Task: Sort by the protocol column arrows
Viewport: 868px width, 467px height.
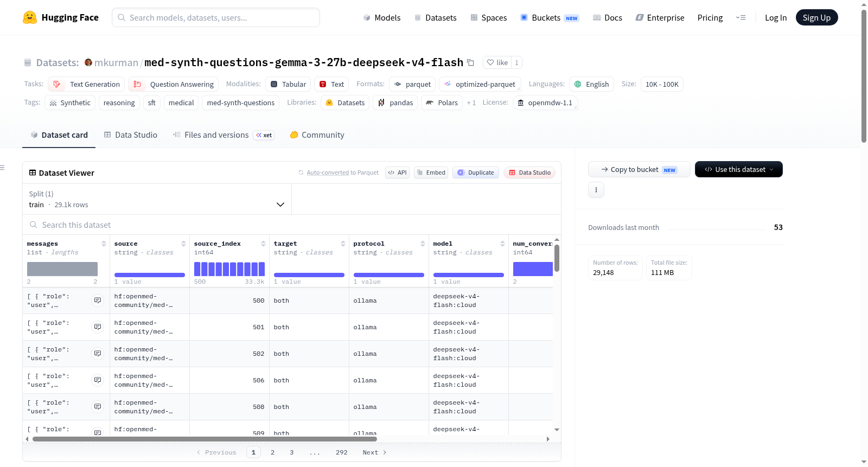Action: click(x=423, y=244)
